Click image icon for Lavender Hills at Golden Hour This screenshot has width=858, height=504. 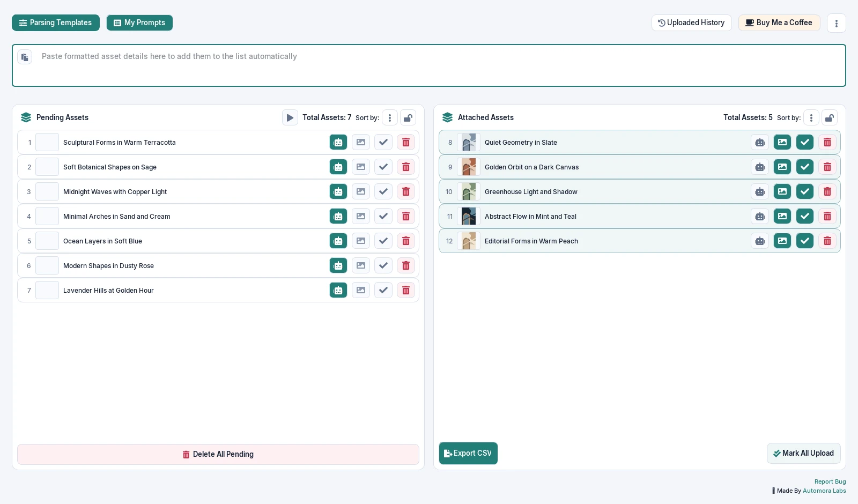361,290
